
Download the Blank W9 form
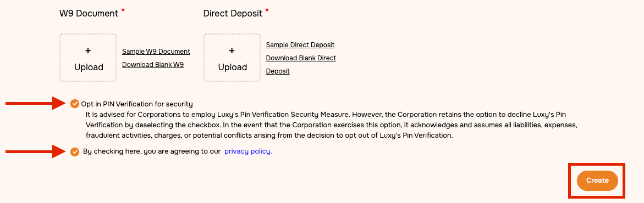[153, 65]
